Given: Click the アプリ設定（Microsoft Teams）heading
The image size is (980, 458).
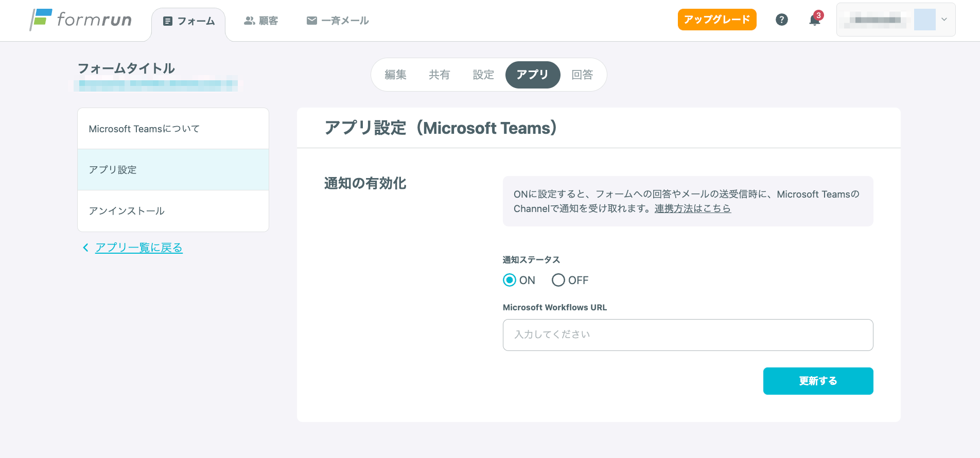Looking at the screenshot, I should 441,128.
